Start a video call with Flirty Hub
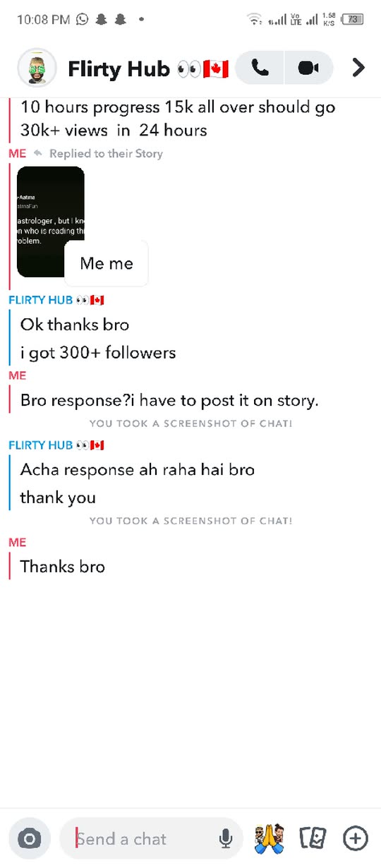Viewport: 381px width, 868px height. pyautogui.click(x=308, y=68)
